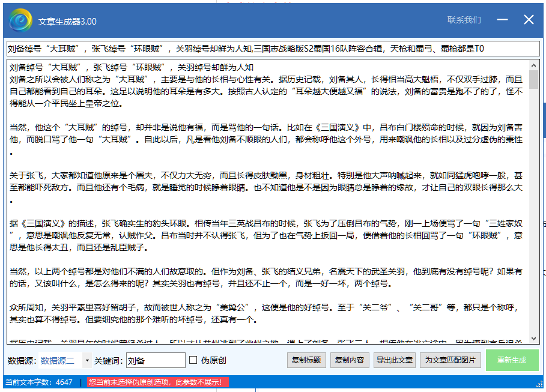
Task: Click the 关键词: label
Action: (x=109, y=361)
